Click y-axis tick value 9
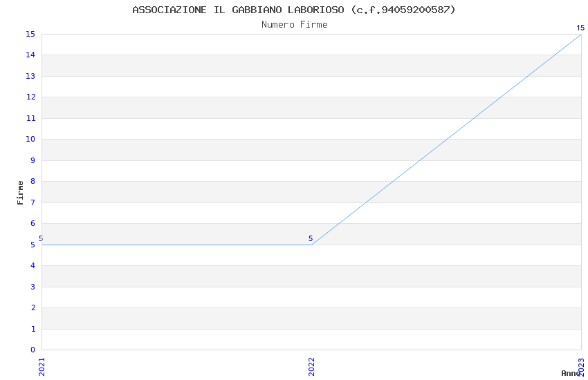Screen dimensions: 588x380 pyautogui.click(x=33, y=160)
